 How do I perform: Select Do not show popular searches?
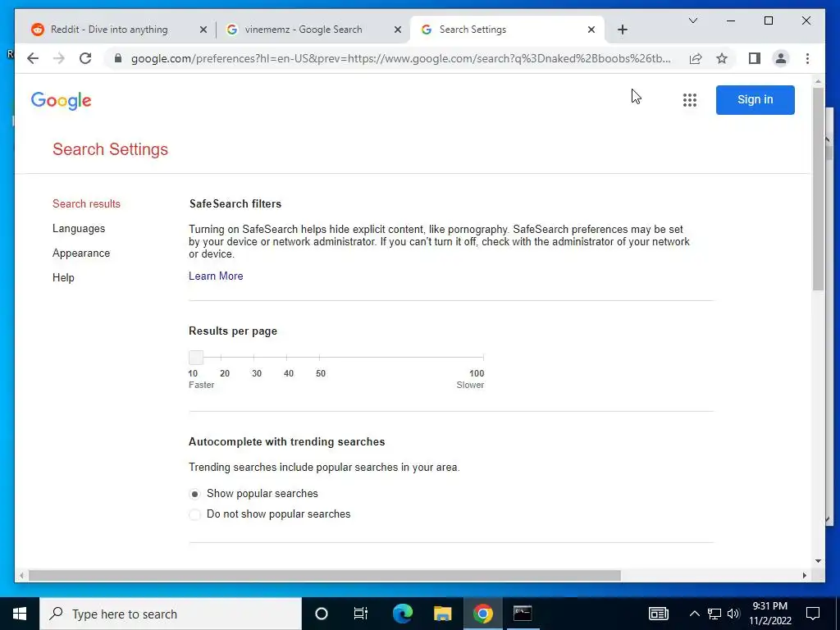point(194,514)
